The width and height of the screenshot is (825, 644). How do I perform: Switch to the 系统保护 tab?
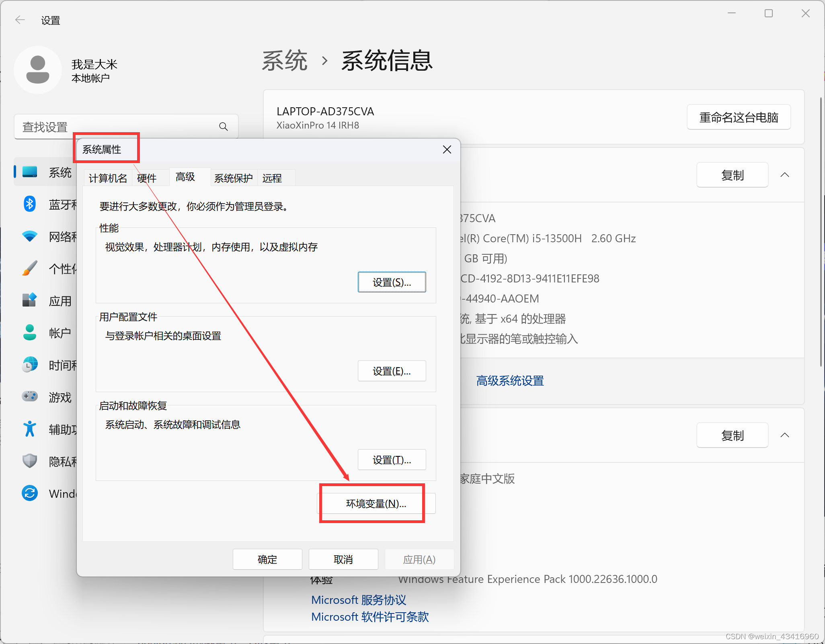(234, 178)
